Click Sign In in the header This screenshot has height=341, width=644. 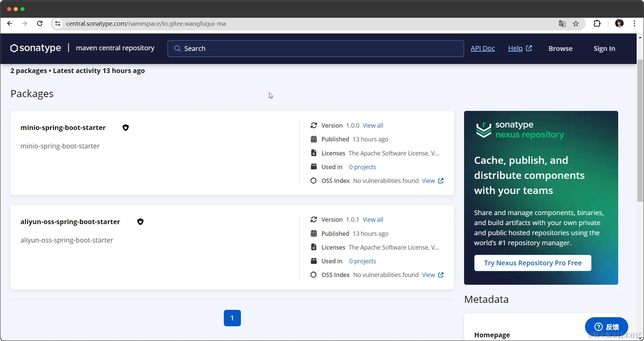pos(604,49)
